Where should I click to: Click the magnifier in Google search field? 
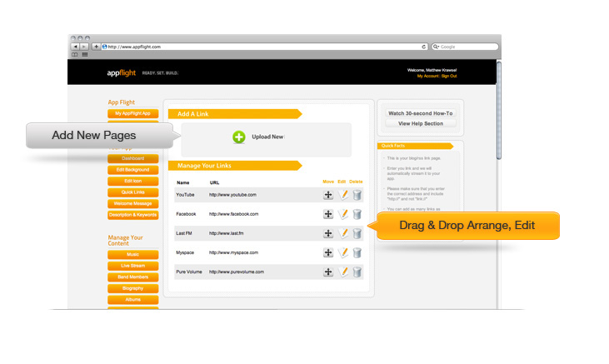(437, 47)
